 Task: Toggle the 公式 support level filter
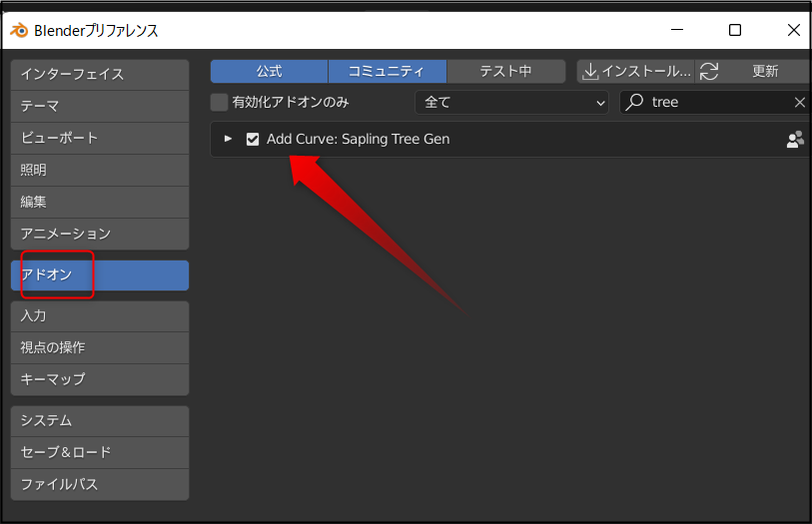pyautogui.click(x=270, y=72)
